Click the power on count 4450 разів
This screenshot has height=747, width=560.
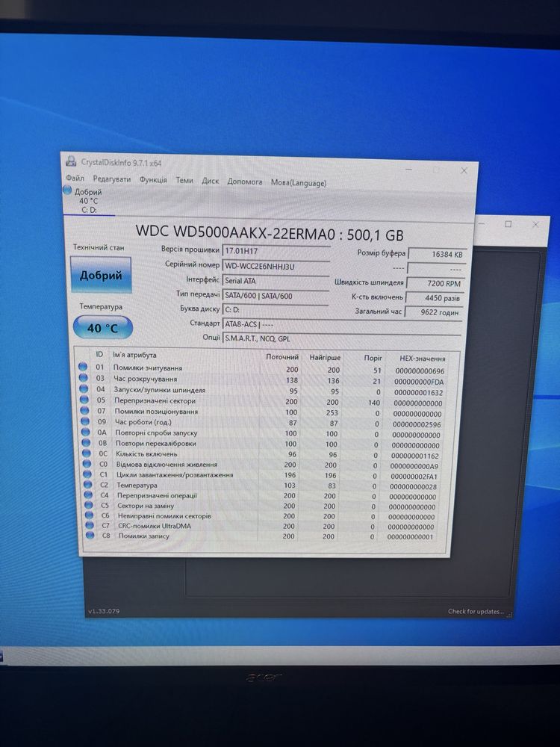(435, 298)
